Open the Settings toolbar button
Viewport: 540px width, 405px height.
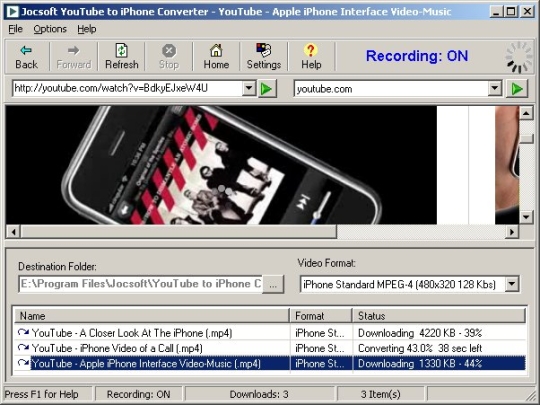point(263,57)
